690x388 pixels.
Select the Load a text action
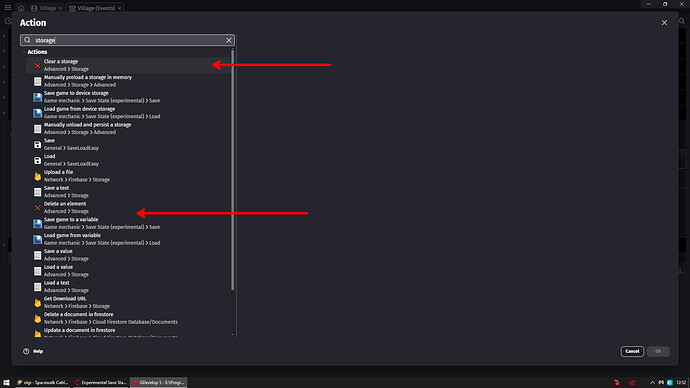128,286
